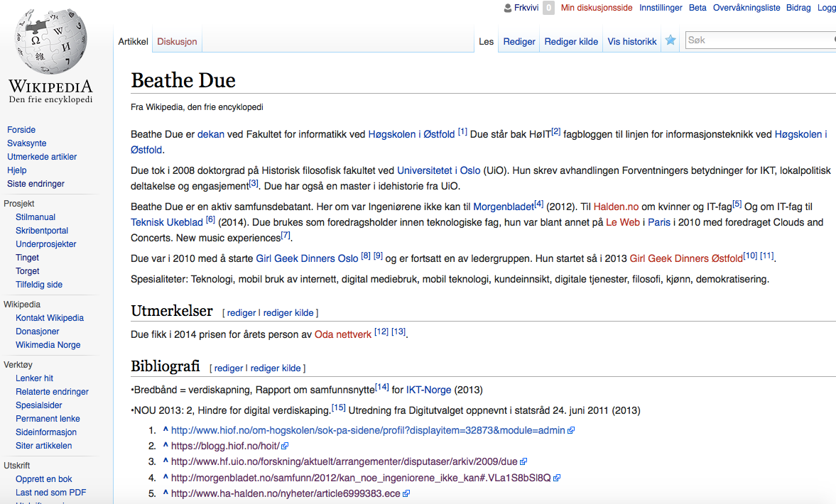Screen dimensions: 836x504
Task: Jump up via caret of reference 1
Action: click(x=165, y=429)
